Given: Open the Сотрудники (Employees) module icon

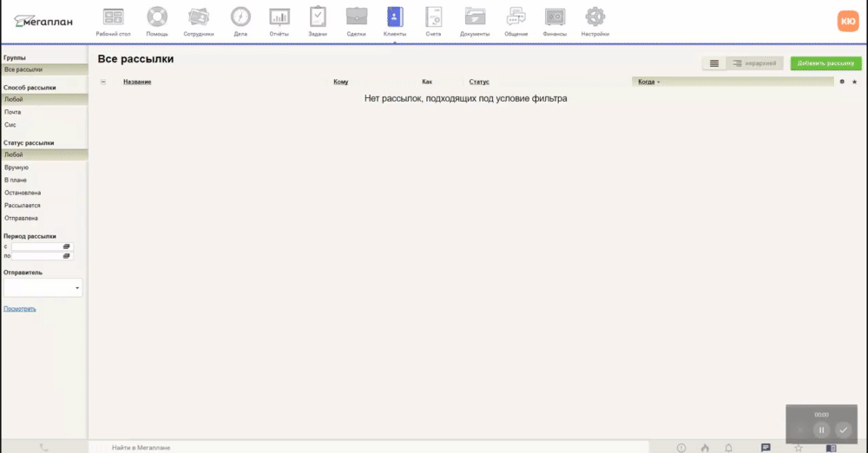Looking at the screenshot, I should (x=198, y=16).
